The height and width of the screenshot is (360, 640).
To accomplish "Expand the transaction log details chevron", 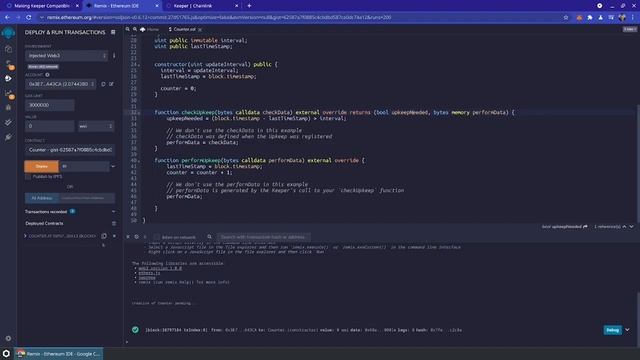I will pyautogui.click(x=627, y=330).
